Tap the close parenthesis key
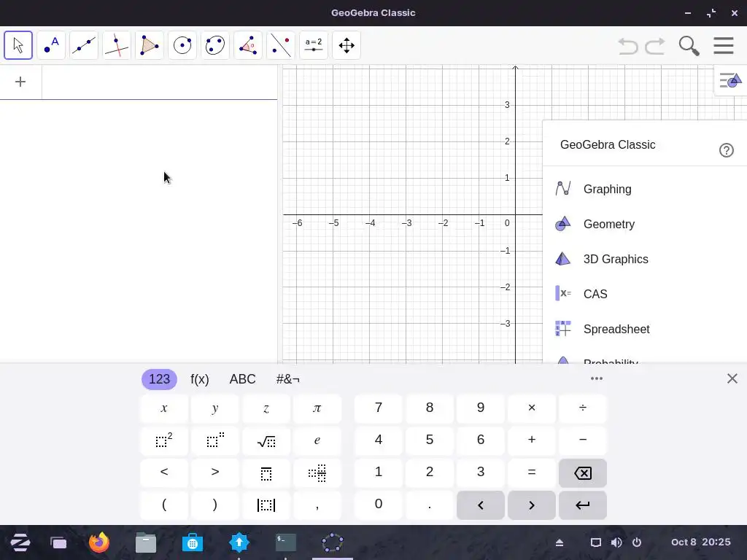The width and height of the screenshot is (747, 560). click(x=215, y=505)
